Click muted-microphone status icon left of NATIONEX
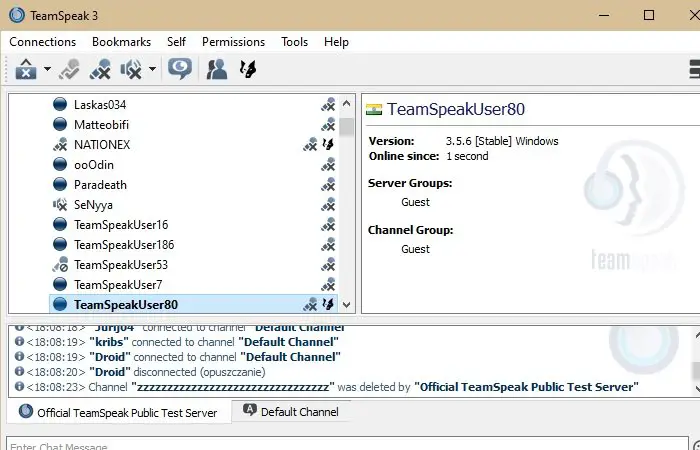Image resolution: width=700 pixels, height=450 pixels. 60,145
